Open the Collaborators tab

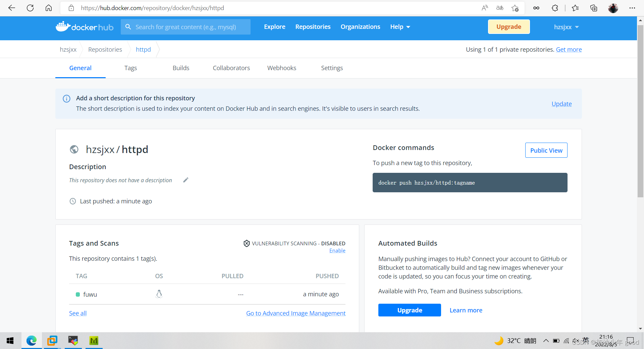[x=231, y=68]
